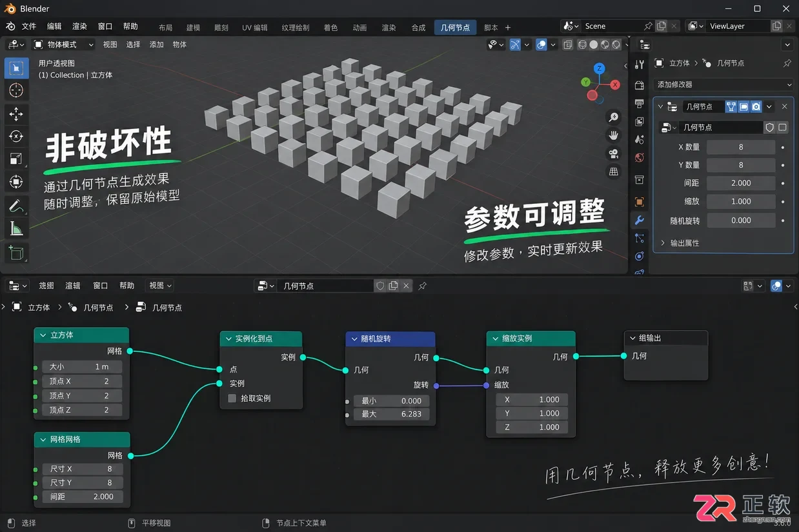Click the viewport pan hand icon
Image resolution: width=799 pixels, height=532 pixels.
point(613,135)
